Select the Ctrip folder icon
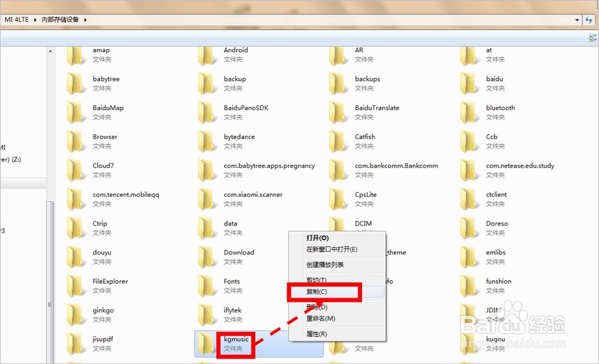Viewport: 599px width, 364px height. point(75,228)
